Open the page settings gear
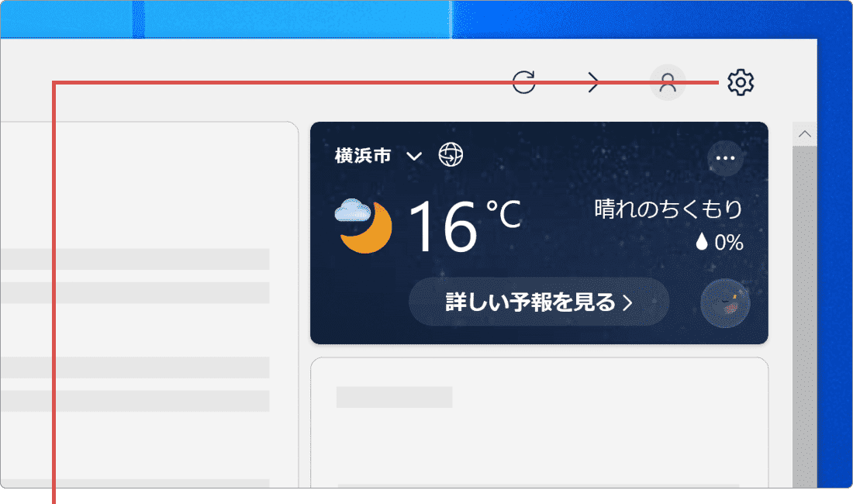 741,81
